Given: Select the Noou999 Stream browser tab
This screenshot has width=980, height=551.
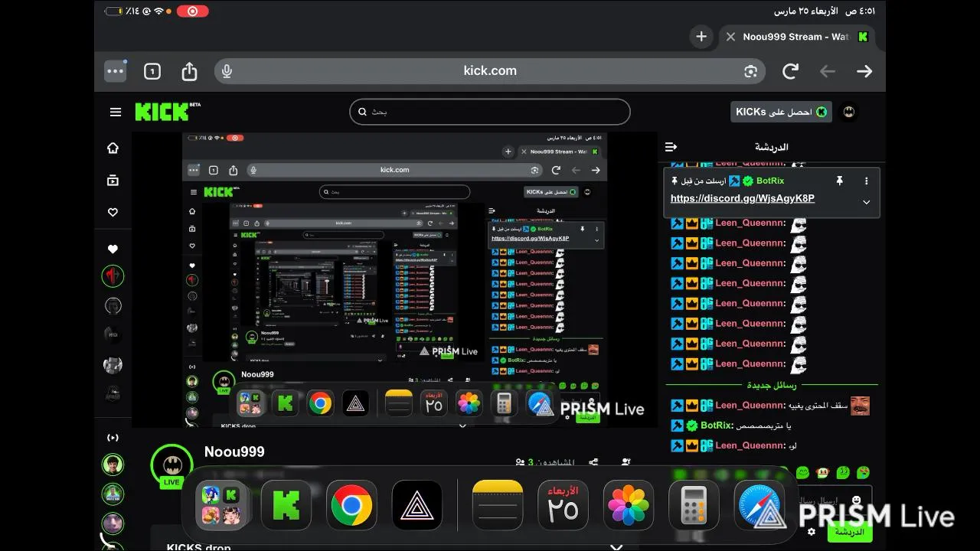Looking at the screenshot, I should (799, 37).
